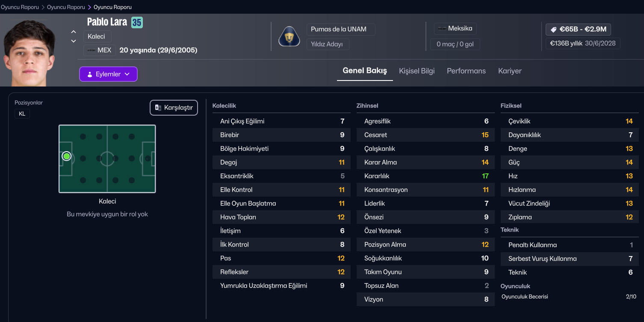Click the compare icon in Karşılaştır button
The height and width of the screenshot is (322, 644).
tap(158, 108)
